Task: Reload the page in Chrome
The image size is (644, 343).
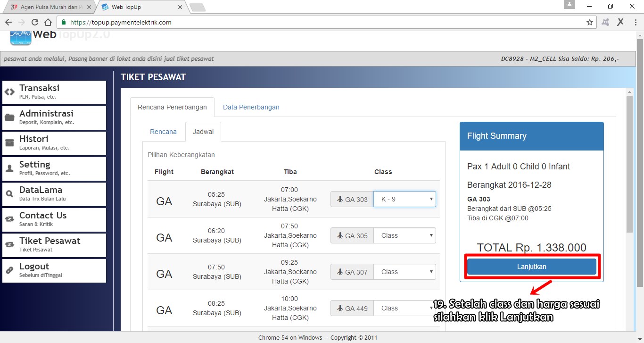Action: click(x=34, y=22)
